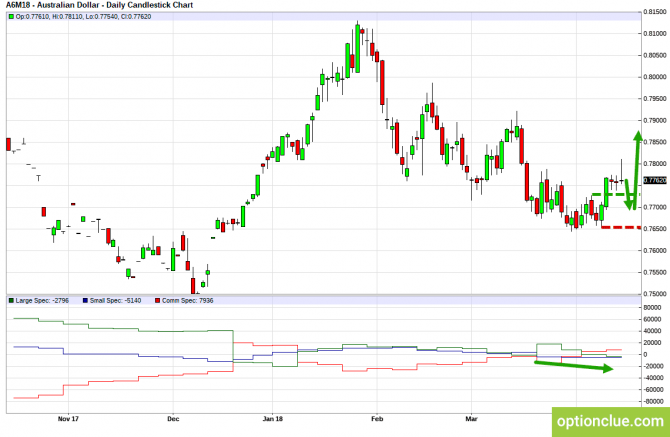Click the 0.76500 price axis label

point(655,229)
